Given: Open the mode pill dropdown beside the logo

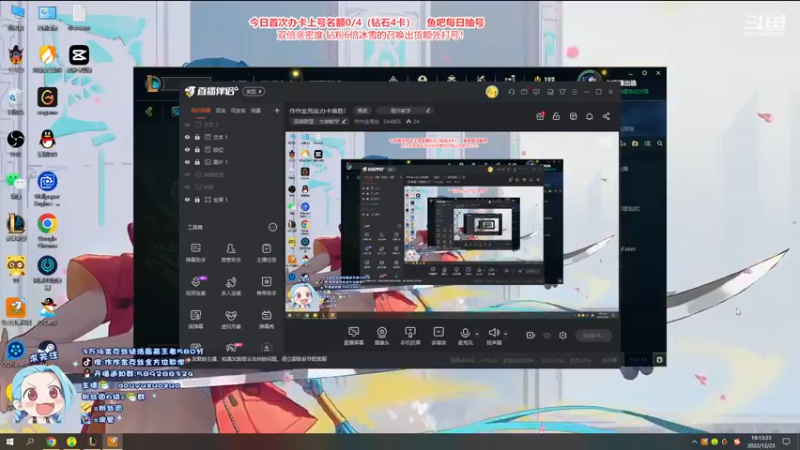Looking at the screenshot, I should 254,91.
